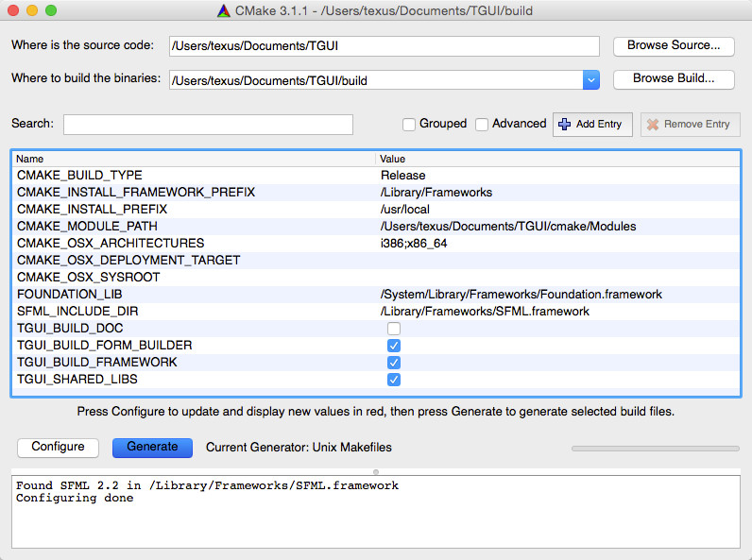The image size is (752, 560).
Task: Select the SFML_INCLUDE_DIR entry
Action: click(77, 312)
